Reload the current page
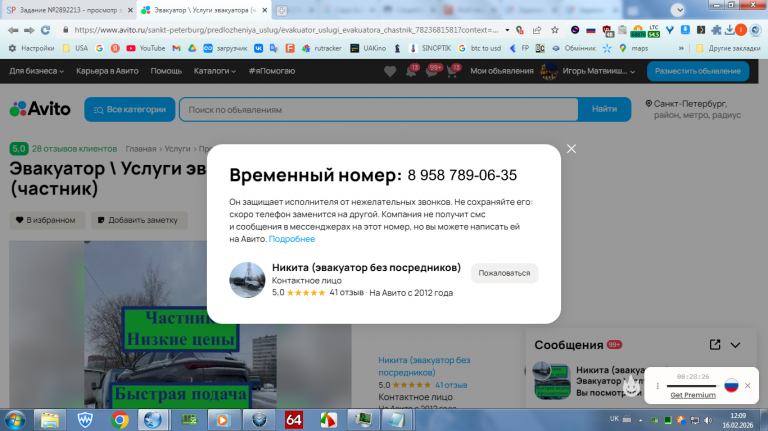The image size is (768, 431). pos(45,30)
